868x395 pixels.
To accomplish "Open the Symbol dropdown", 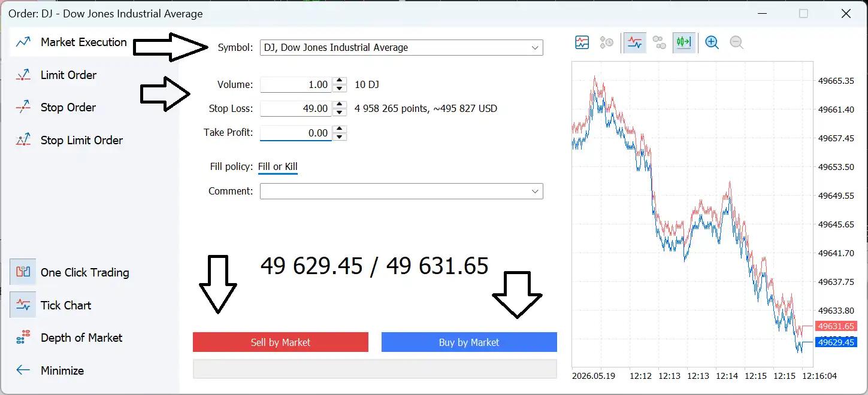I will click(x=534, y=47).
